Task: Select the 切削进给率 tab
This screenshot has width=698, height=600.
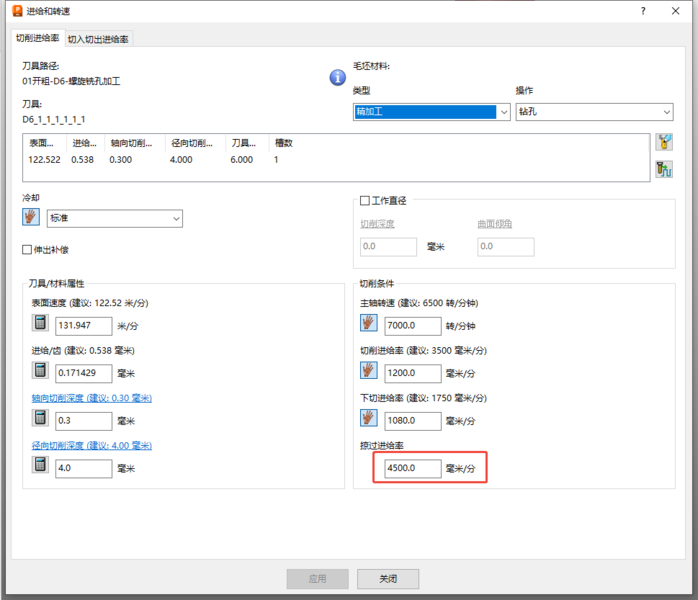Action: click(x=37, y=38)
